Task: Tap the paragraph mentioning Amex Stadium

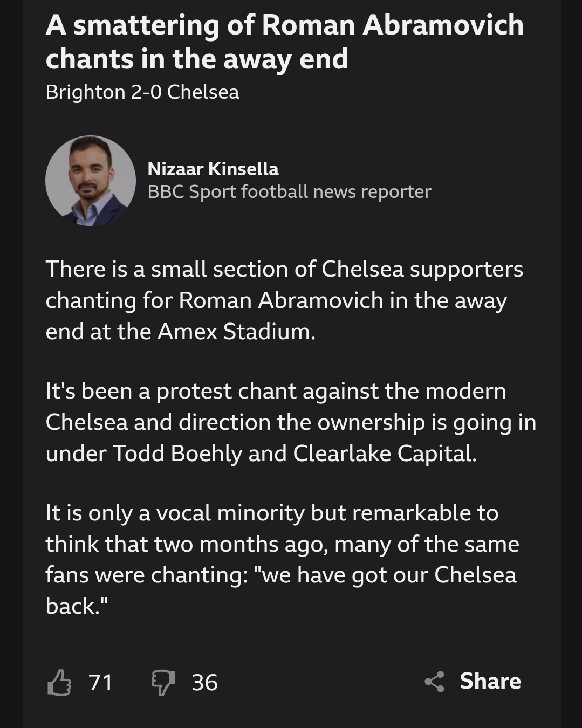Action: click(x=284, y=300)
